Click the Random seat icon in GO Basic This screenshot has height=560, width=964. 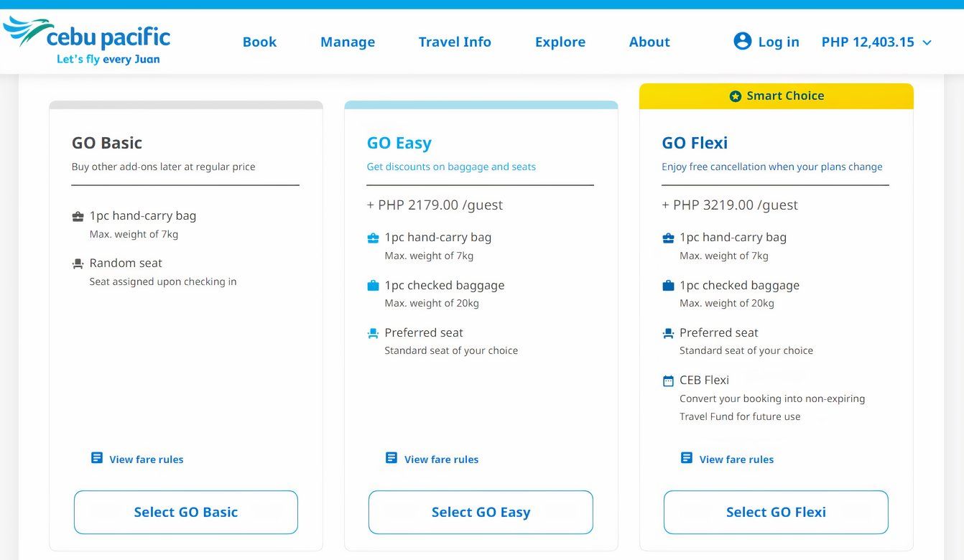78,263
